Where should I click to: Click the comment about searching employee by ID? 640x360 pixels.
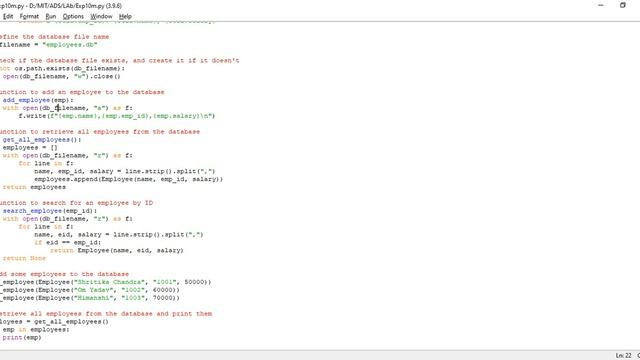pos(76,203)
